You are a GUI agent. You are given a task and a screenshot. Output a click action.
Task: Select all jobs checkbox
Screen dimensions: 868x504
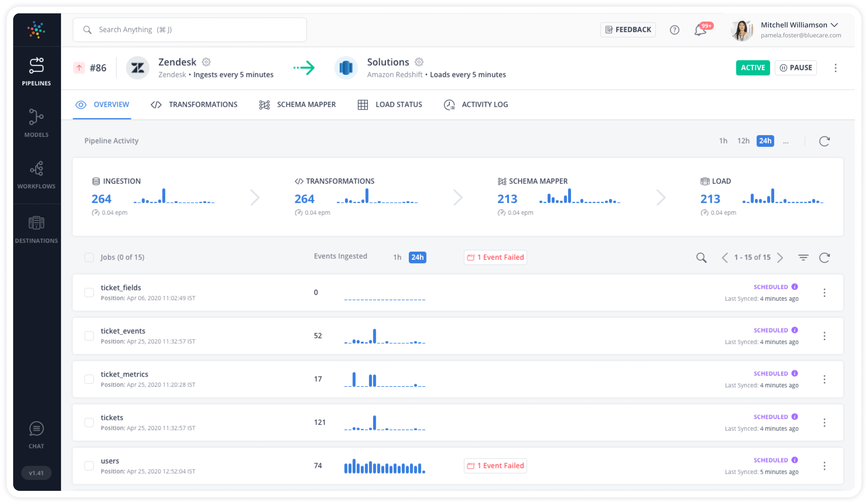(89, 257)
